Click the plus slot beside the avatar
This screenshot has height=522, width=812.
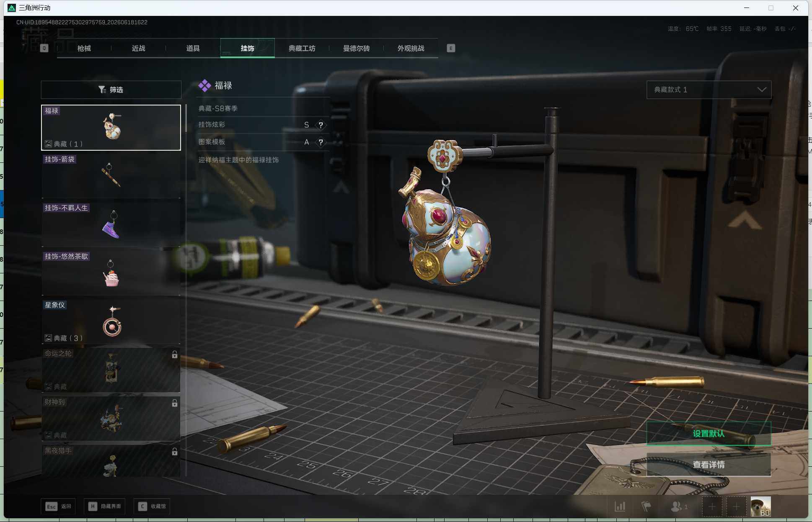click(x=736, y=507)
